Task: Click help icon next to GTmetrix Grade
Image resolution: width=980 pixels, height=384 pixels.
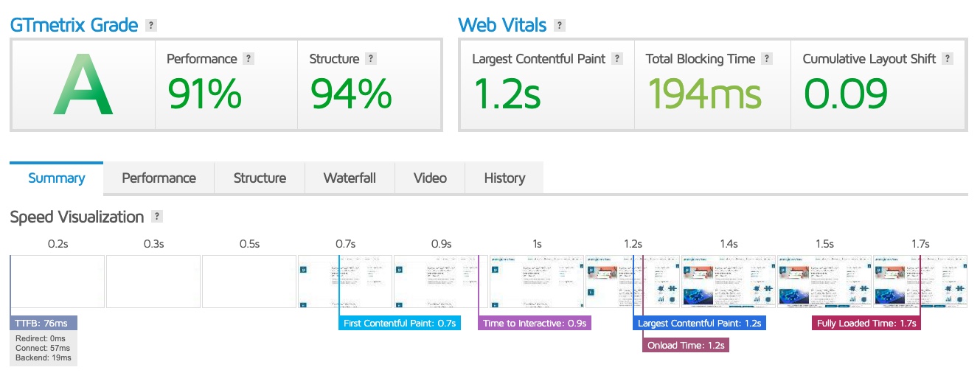Action: 151,26
